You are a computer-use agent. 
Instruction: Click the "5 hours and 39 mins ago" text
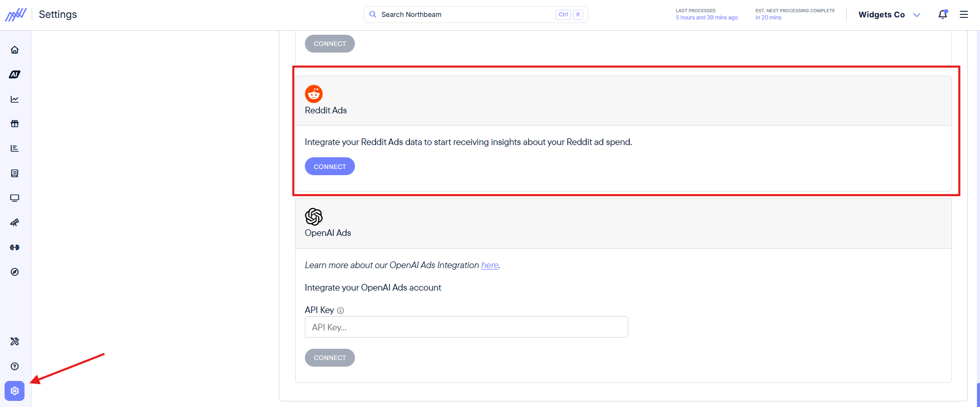click(x=707, y=18)
